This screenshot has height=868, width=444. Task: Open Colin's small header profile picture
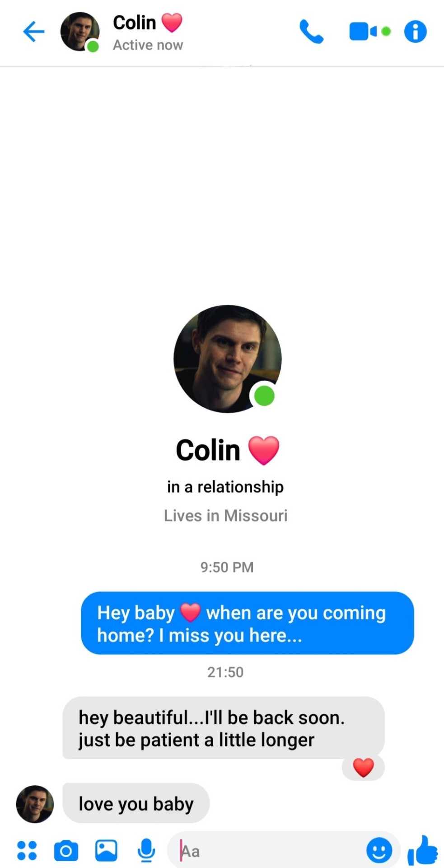[80, 32]
